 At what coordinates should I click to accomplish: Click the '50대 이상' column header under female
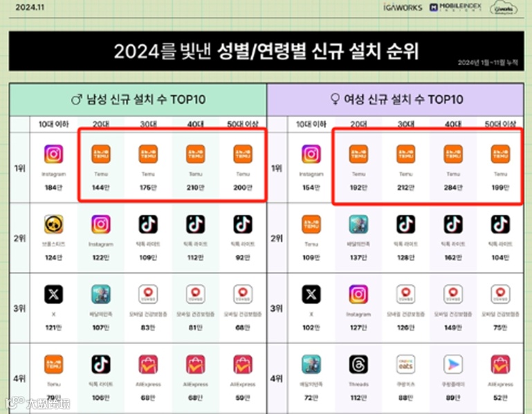pyautogui.click(x=500, y=125)
